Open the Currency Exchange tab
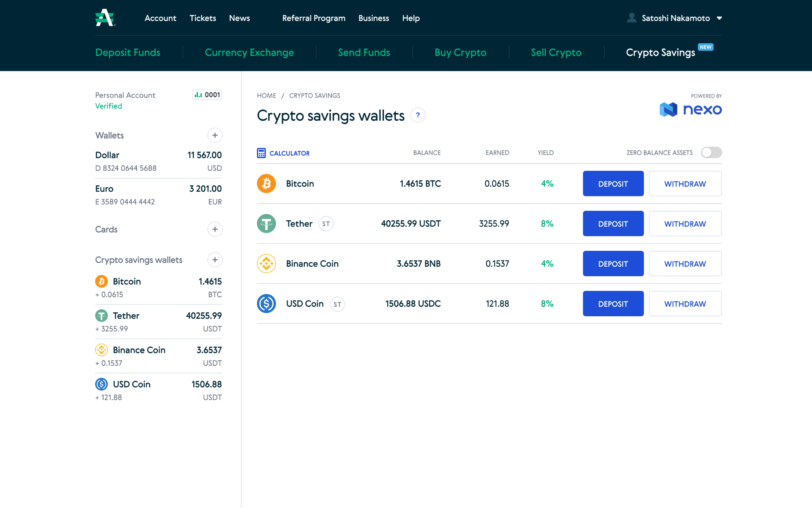Screen dimensions: 812x508 coord(249,52)
